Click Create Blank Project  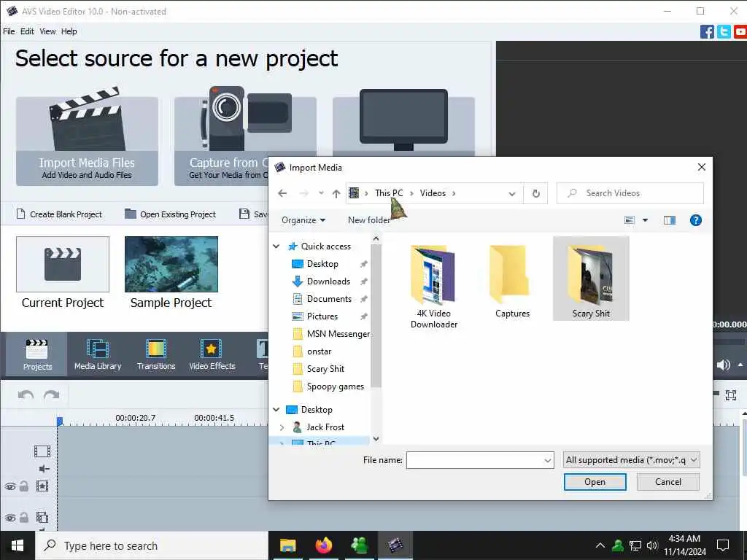coord(59,214)
